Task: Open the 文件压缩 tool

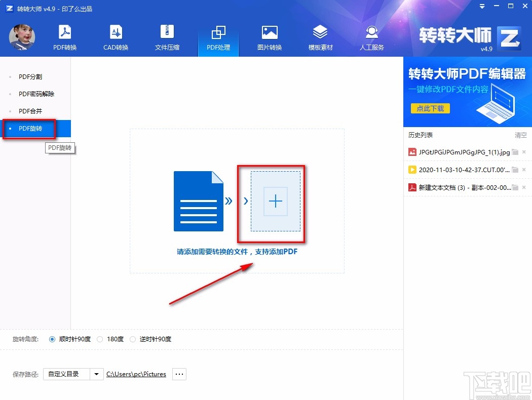Action: (167, 37)
